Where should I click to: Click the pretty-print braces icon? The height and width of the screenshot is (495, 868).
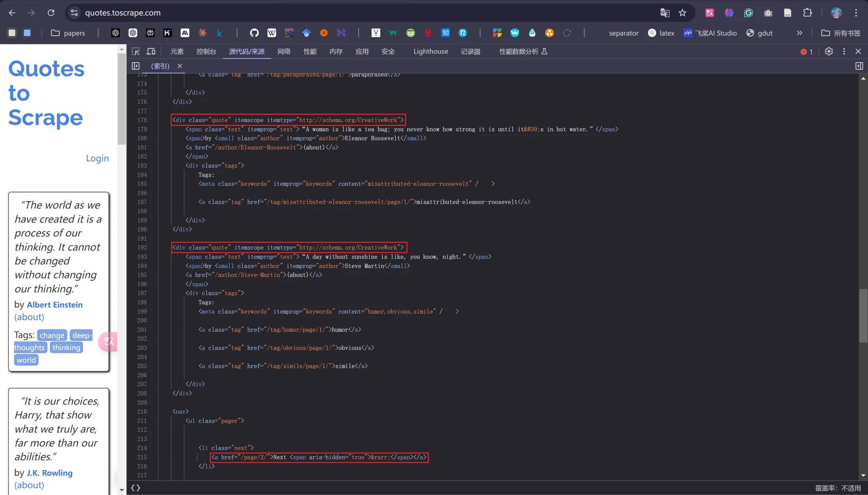click(136, 488)
